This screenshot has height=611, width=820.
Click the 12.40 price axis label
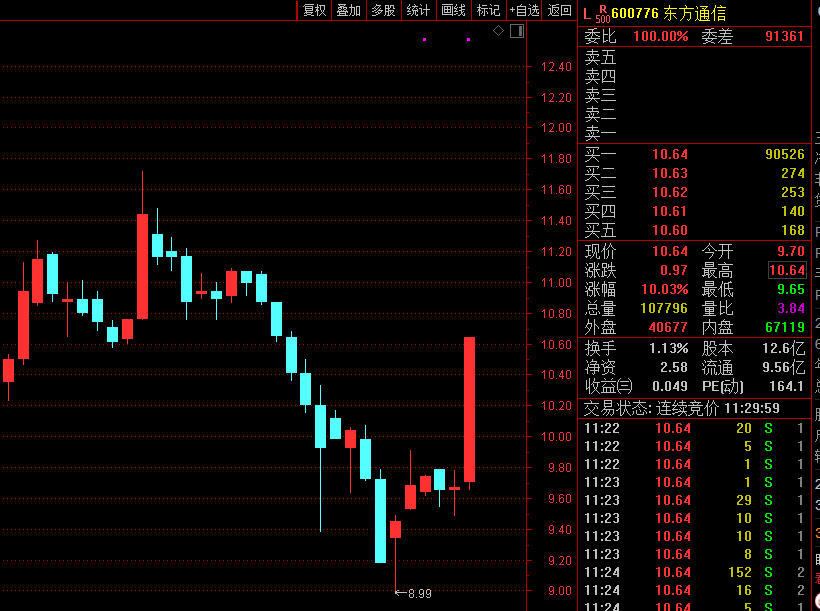pyautogui.click(x=556, y=67)
